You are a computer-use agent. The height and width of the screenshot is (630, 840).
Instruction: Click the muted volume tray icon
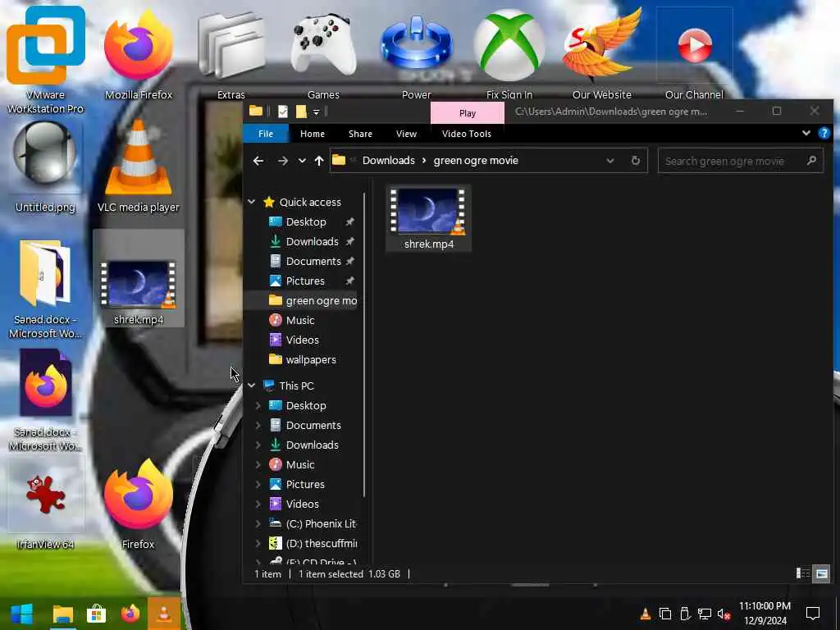pos(724,614)
